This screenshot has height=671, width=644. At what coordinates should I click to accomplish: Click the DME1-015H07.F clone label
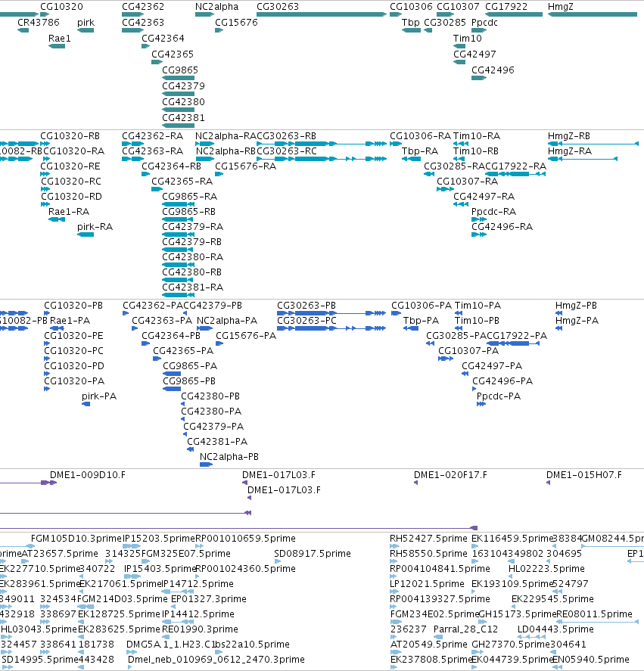pos(584,474)
